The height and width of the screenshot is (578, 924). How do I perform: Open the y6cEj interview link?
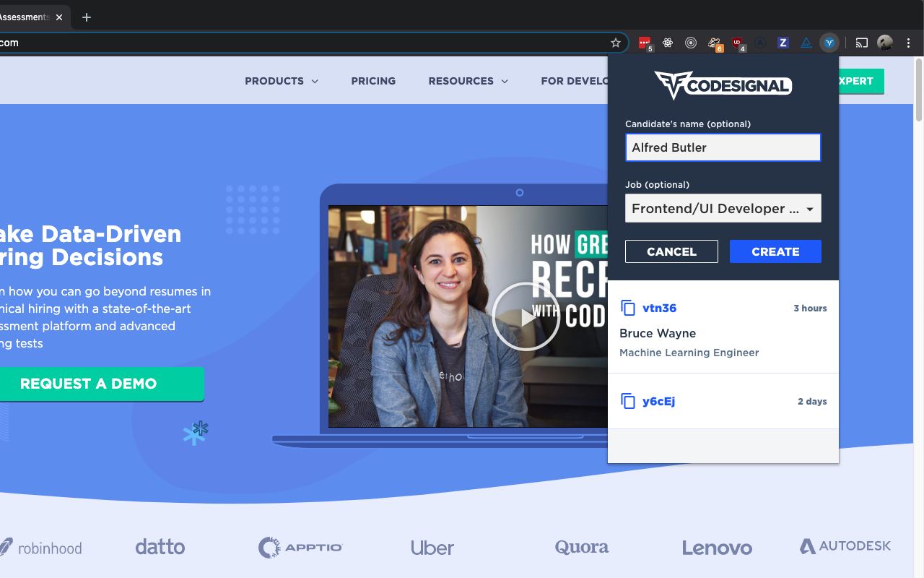pos(658,401)
